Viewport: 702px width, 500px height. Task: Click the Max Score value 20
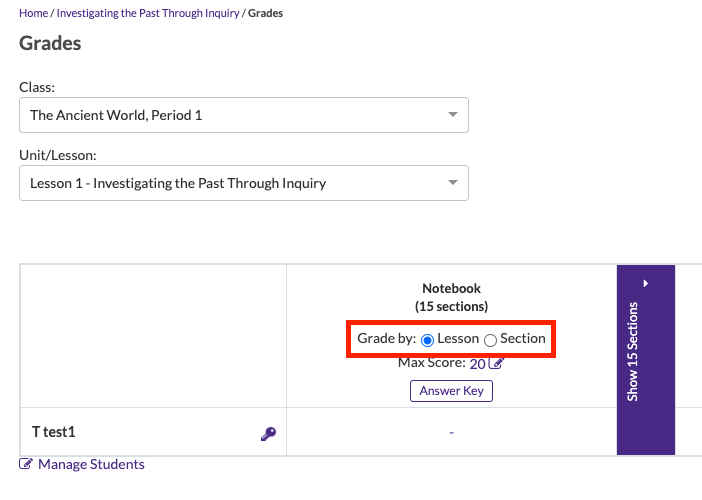(x=477, y=363)
